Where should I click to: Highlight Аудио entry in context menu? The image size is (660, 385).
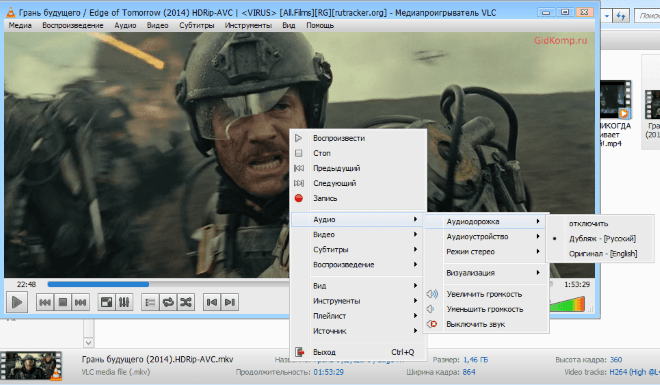click(359, 219)
